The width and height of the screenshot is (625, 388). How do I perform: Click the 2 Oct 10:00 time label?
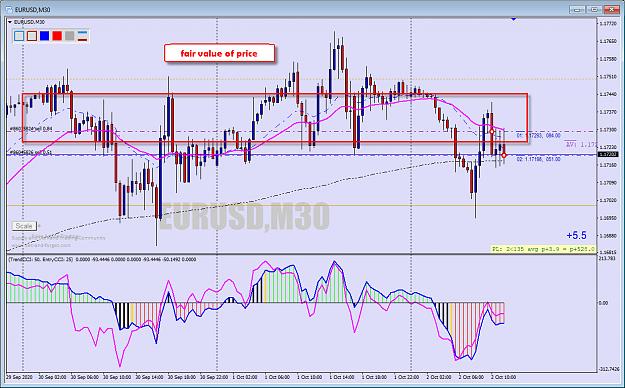pos(503,377)
